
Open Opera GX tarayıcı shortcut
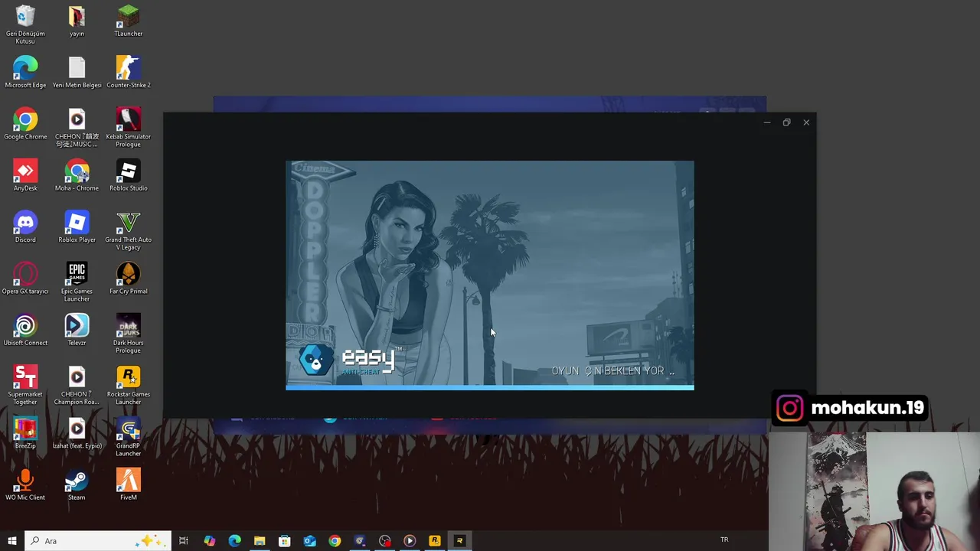coord(25,278)
